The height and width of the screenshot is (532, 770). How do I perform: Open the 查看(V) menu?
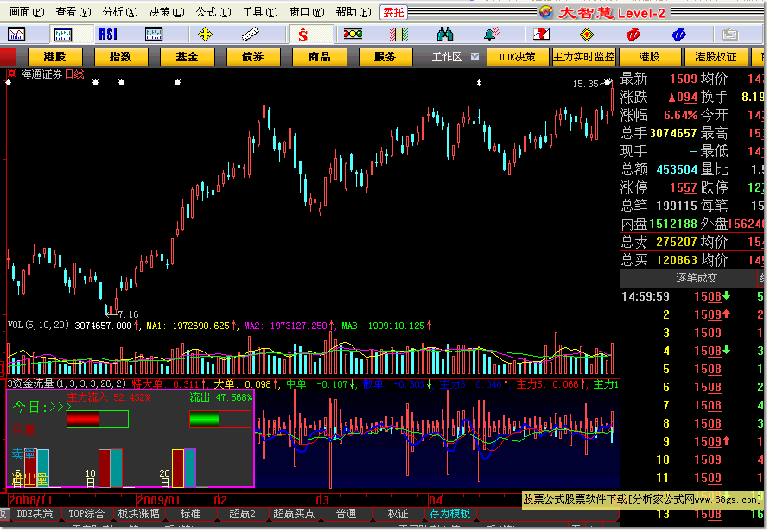tap(73, 12)
